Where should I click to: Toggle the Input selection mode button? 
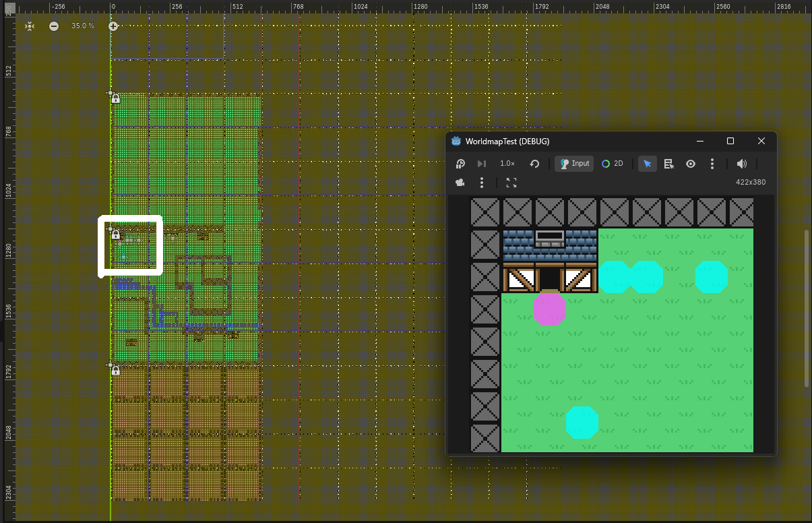574,164
